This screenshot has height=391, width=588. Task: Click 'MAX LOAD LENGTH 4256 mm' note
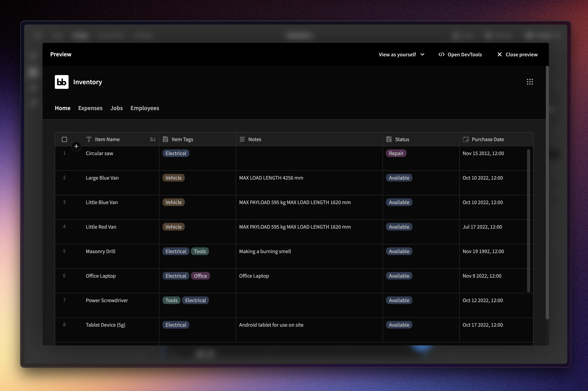point(271,178)
